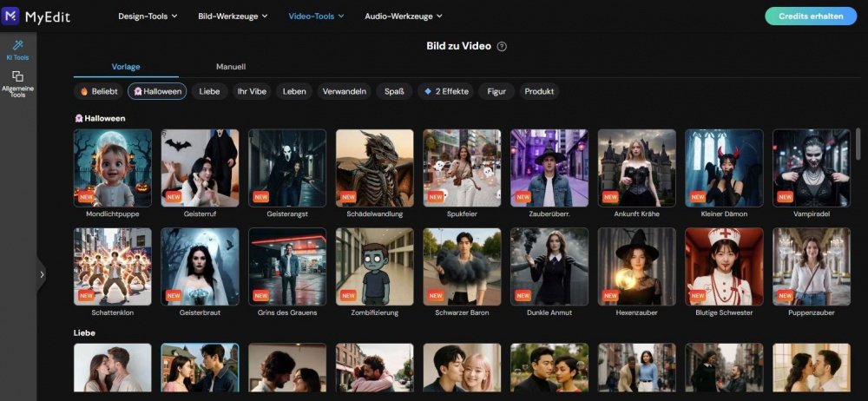Select the Liebe category filter
This screenshot has height=401, width=868.
click(209, 91)
